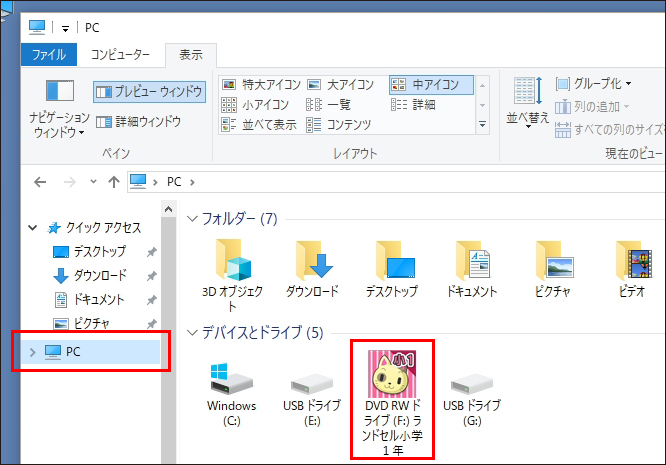Screen dimensions: 666x465
Task: Select the USB ドライブ (G:) drive
Action: [x=472, y=399]
